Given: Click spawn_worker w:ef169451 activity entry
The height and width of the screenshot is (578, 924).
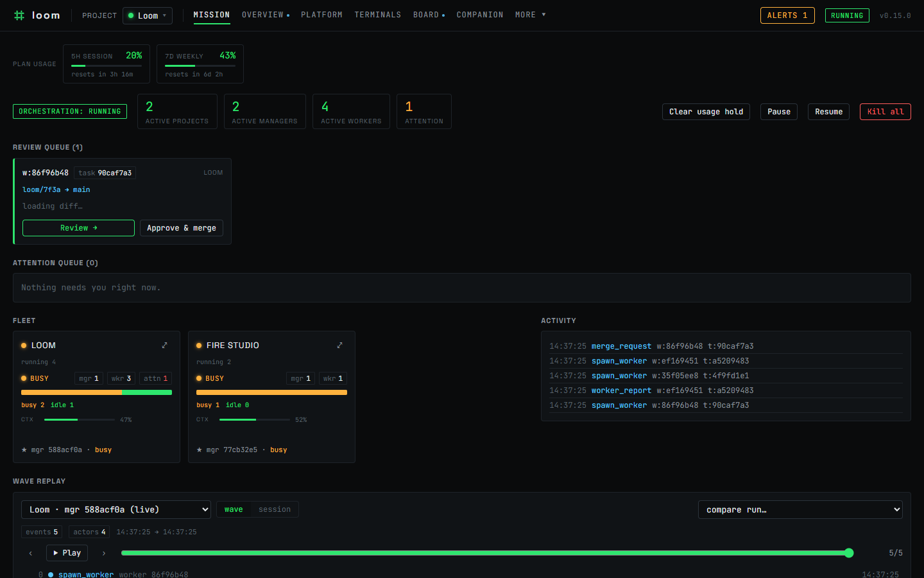Looking at the screenshot, I should tap(726, 361).
